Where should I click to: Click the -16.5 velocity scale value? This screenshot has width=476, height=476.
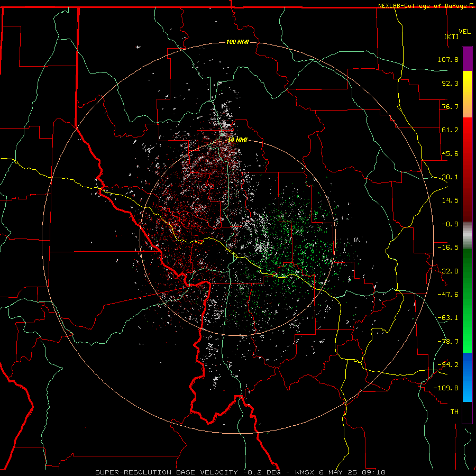(x=448, y=248)
